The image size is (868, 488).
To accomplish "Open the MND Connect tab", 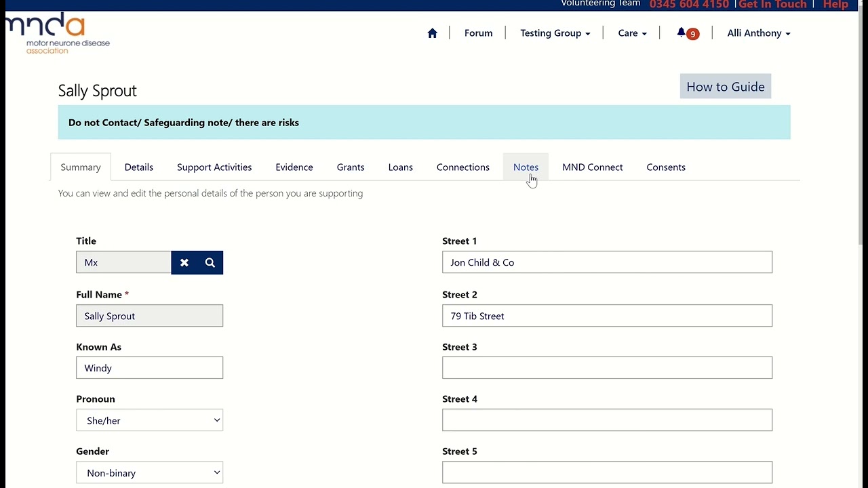I will [592, 167].
